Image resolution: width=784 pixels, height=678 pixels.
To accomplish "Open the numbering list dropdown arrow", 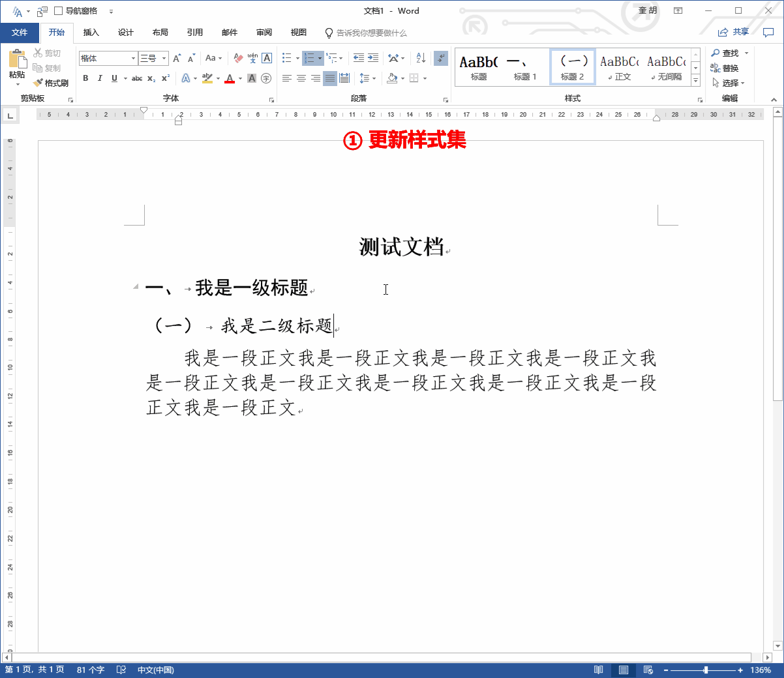I will pos(320,58).
